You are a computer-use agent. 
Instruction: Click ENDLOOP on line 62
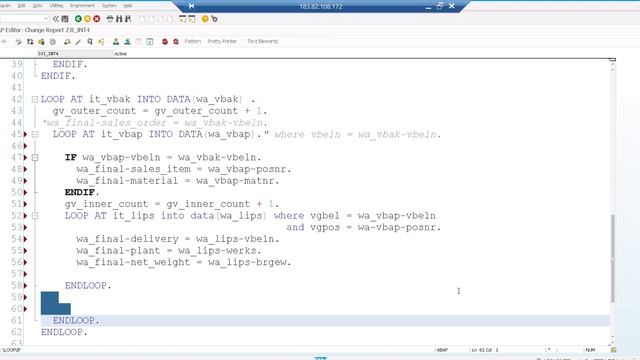[64, 332]
